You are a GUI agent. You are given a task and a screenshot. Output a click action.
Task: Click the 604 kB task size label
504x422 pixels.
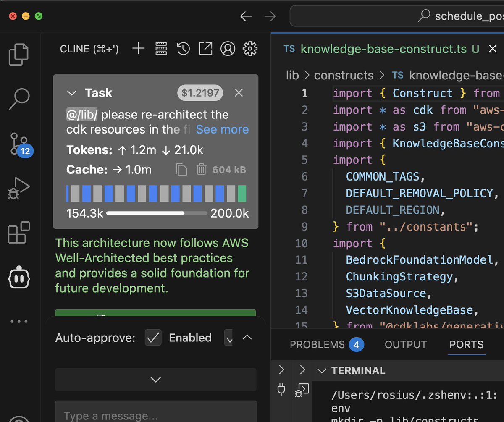click(x=229, y=170)
